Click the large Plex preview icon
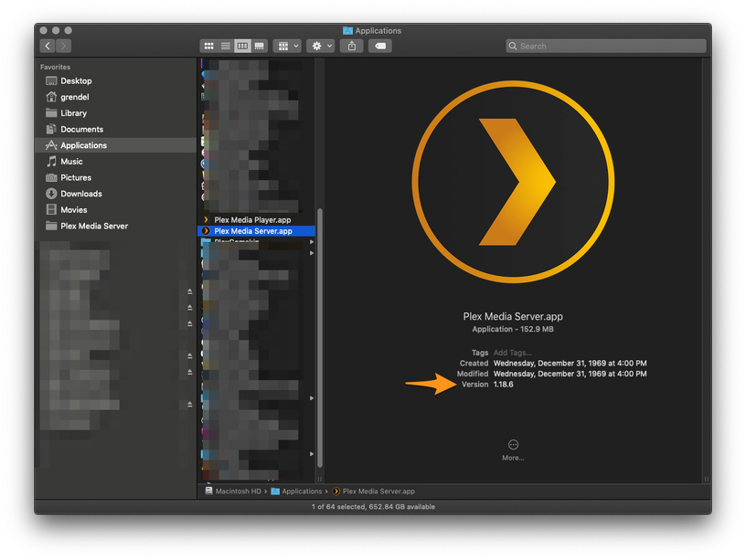The height and width of the screenshot is (560, 746). pos(513,182)
